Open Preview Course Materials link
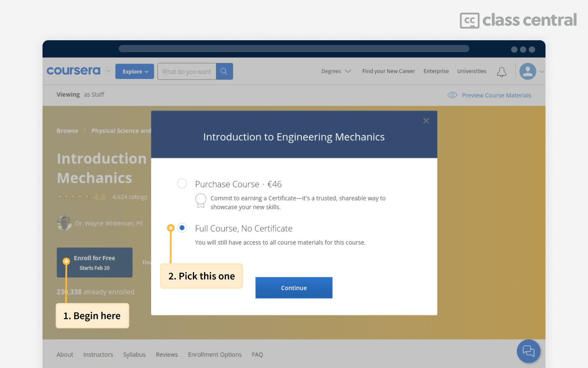588x368 pixels. tap(496, 95)
